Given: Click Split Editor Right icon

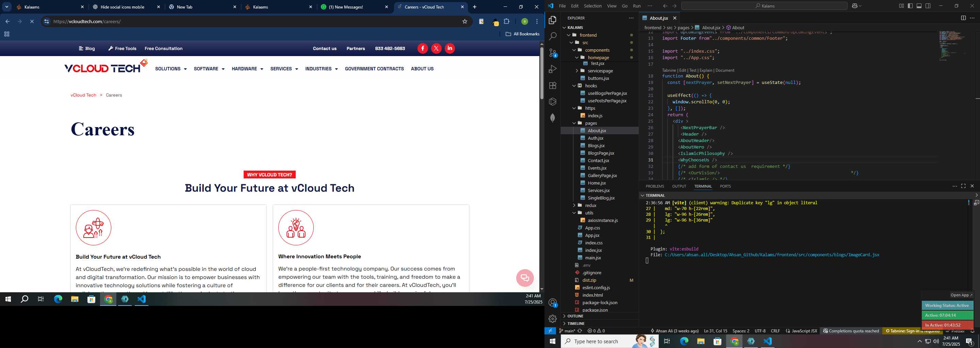Looking at the screenshot, I should 963,18.
